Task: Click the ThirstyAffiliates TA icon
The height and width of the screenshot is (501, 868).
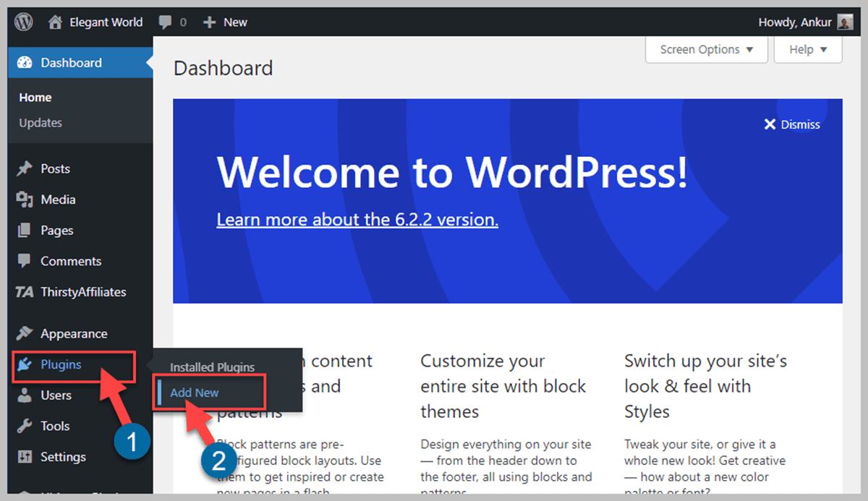Action: [24, 291]
